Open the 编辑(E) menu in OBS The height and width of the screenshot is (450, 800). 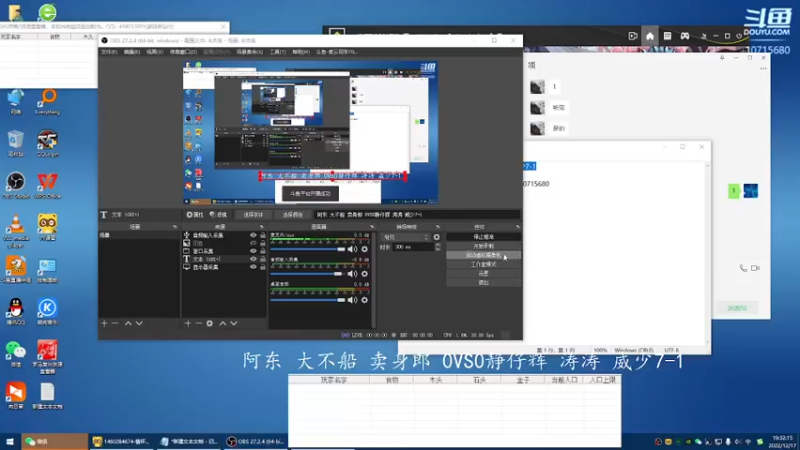point(132,52)
